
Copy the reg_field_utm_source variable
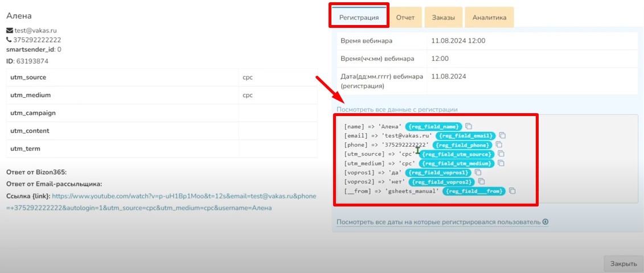click(x=501, y=154)
